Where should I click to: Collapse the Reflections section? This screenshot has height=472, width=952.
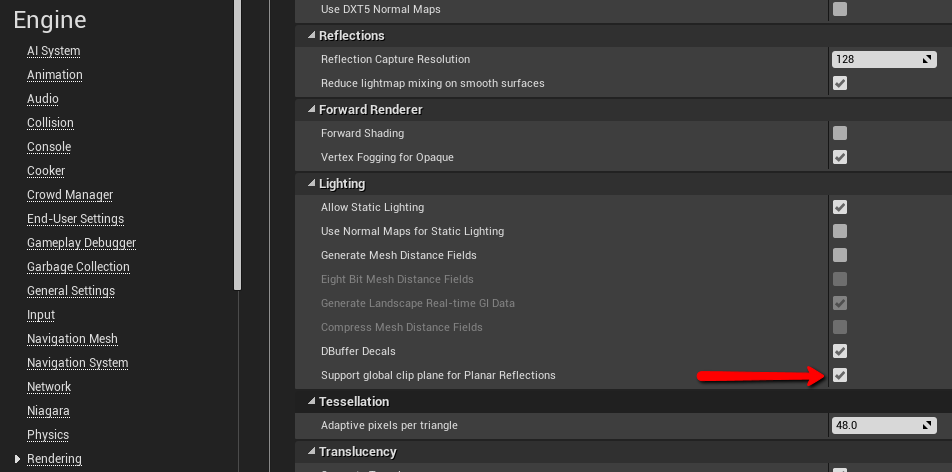[310, 36]
